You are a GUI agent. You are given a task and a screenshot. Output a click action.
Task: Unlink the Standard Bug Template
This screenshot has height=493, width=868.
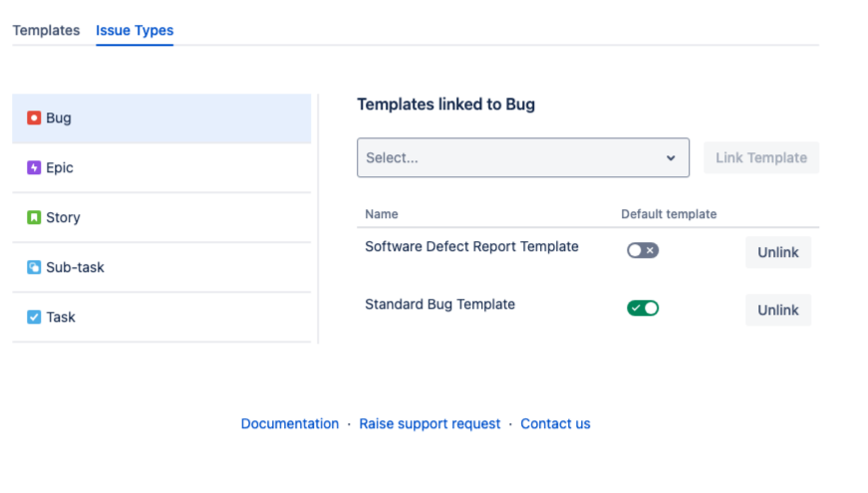778,310
